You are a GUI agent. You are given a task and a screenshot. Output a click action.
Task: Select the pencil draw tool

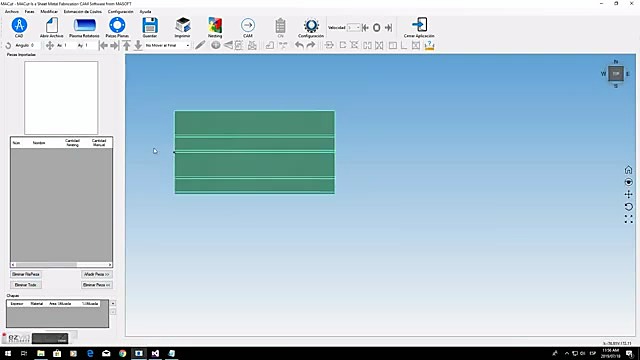pyautogui.click(x=200, y=45)
